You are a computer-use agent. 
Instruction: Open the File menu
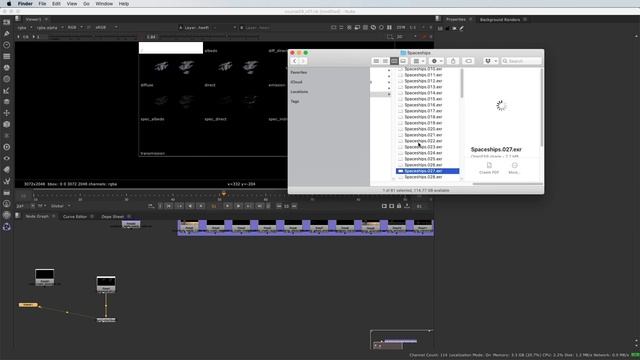42,4
